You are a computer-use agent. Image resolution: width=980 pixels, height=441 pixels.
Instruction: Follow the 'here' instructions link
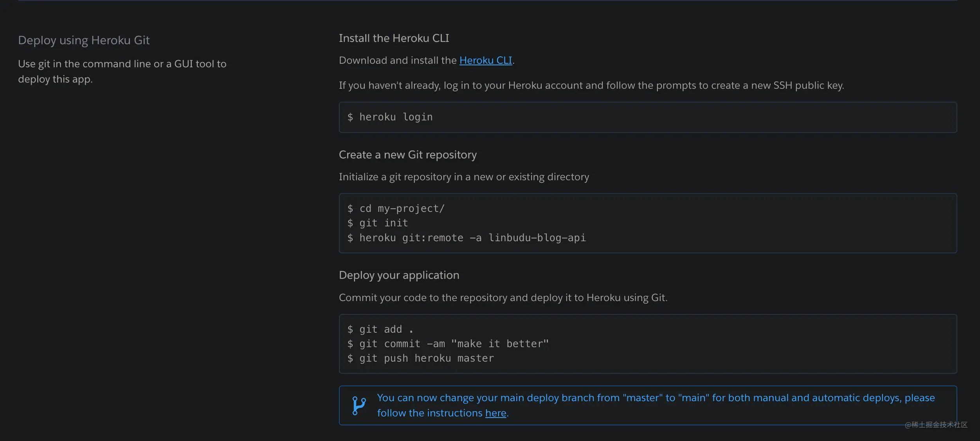click(x=496, y=413)
